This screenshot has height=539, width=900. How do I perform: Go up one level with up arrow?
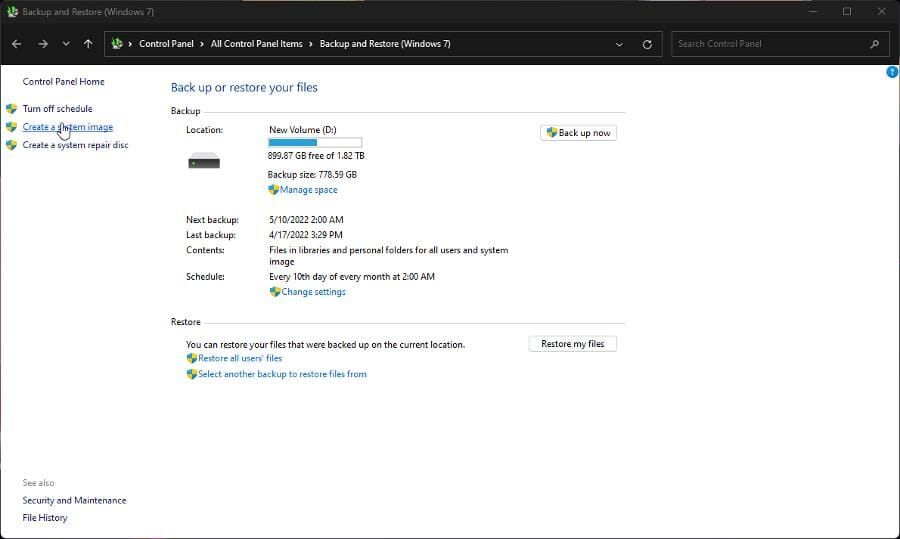point(88,44)
